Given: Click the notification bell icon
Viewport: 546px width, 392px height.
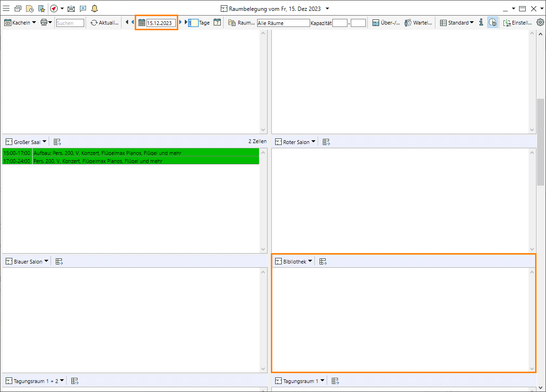Looking at the screenshot, I should click(x=95, y=9).
